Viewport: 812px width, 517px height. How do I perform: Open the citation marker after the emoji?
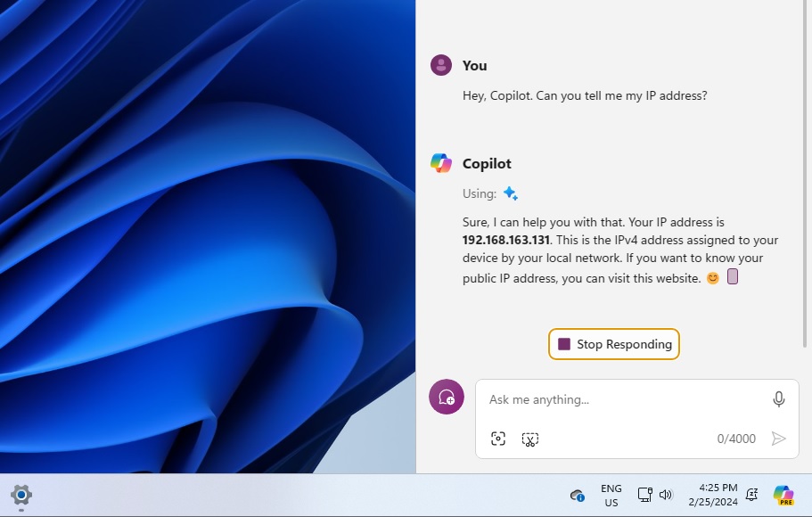click(732, 276)
